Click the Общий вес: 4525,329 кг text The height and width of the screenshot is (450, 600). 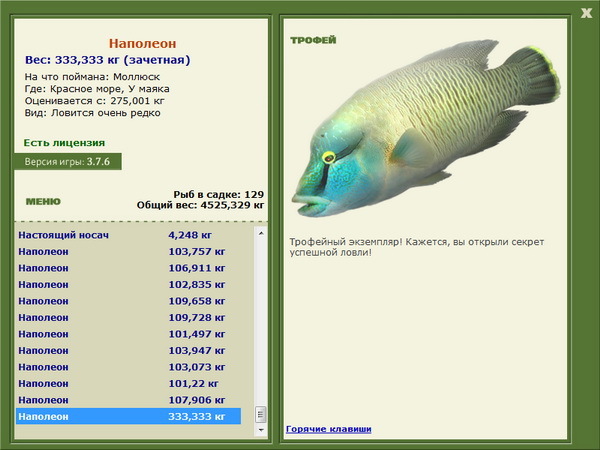point(201,205)
